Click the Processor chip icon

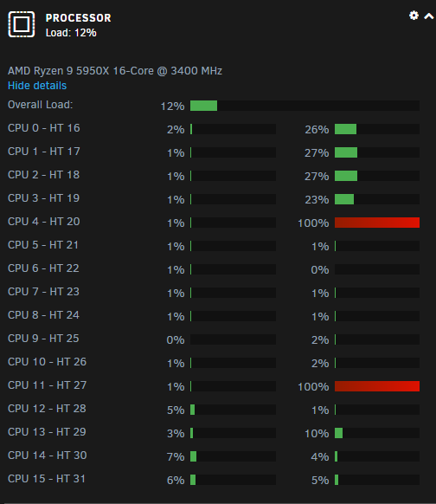pos(21,24)
